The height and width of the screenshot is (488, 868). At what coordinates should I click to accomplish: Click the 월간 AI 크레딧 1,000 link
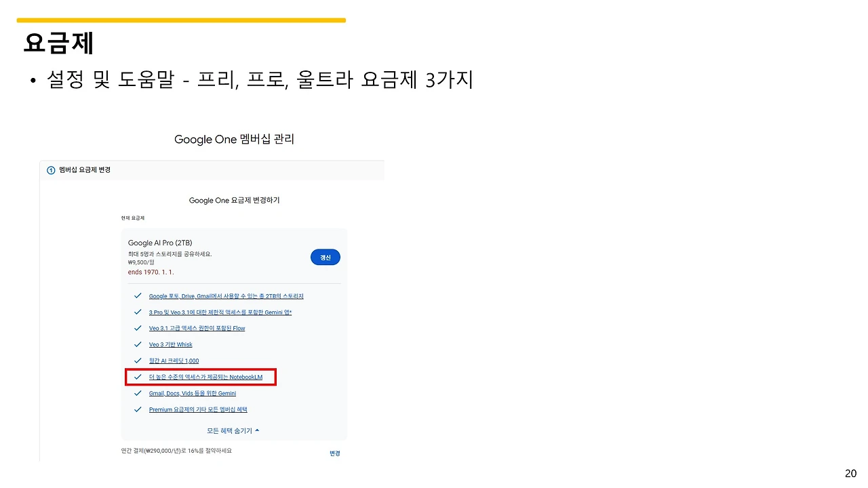174,361
